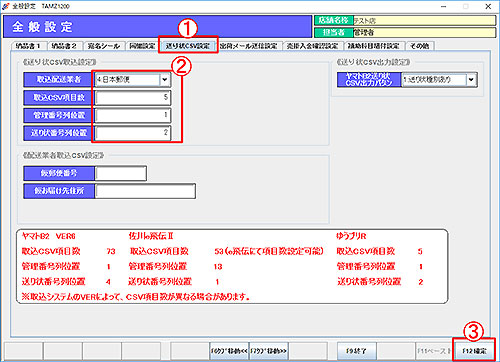
Task: Expand the ヤマトB2 CSV出力パターン dropdown
Action: [471, 80]
